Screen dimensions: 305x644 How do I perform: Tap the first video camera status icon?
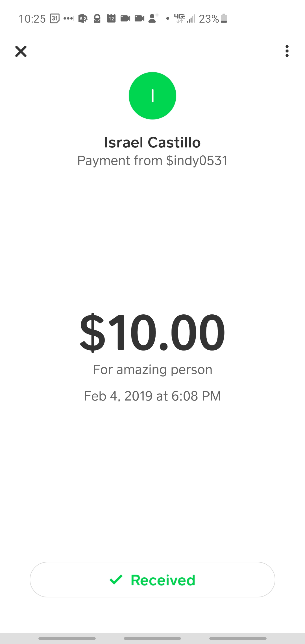pyautogui.click(x=125, y=19)
